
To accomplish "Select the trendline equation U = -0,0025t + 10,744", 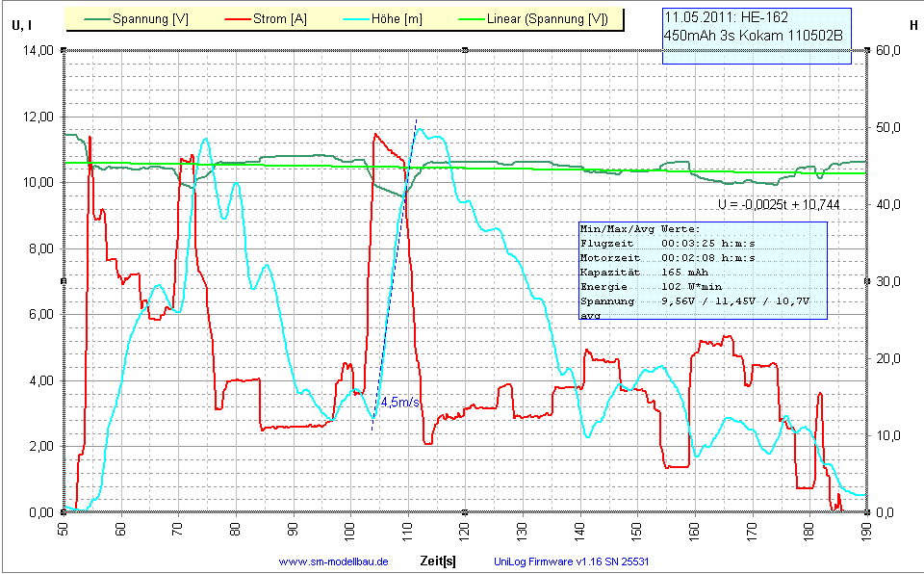I will (779, 205).
